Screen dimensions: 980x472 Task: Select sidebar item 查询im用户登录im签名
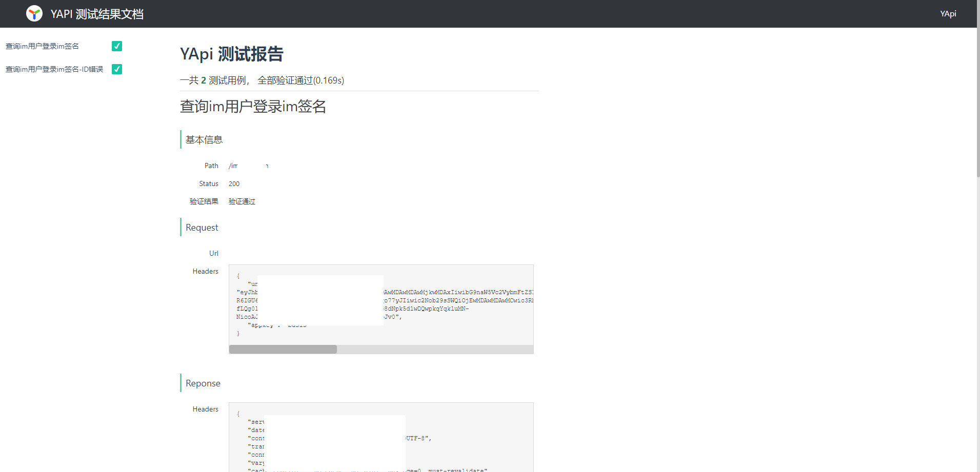tap(42, 46)
